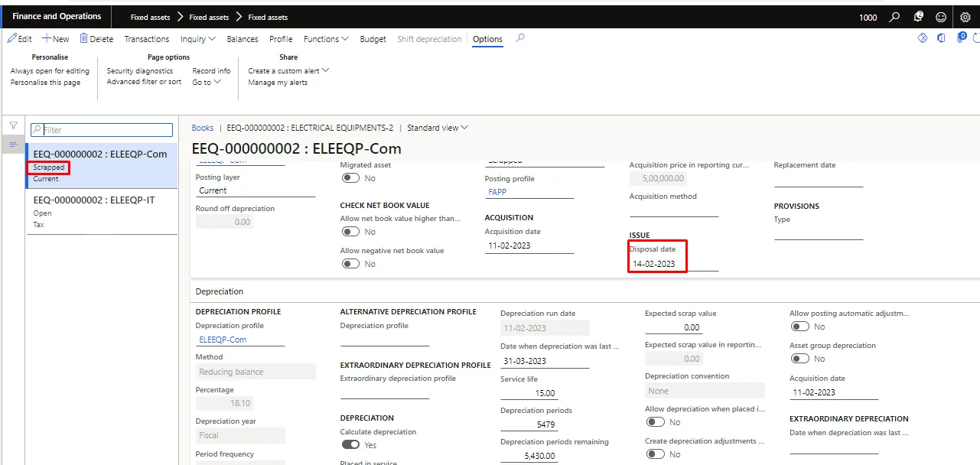Show filters using the funnel icon
980x465 pixels.
13,125
